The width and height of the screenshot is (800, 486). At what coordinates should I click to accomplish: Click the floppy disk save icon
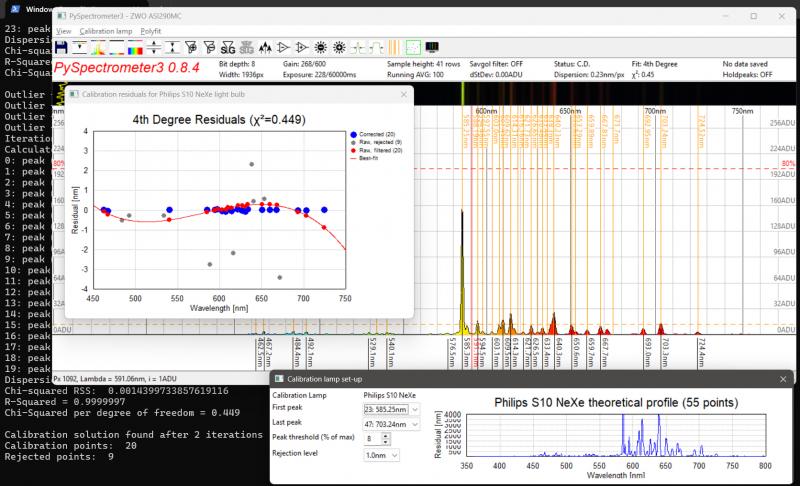[60, 46]
